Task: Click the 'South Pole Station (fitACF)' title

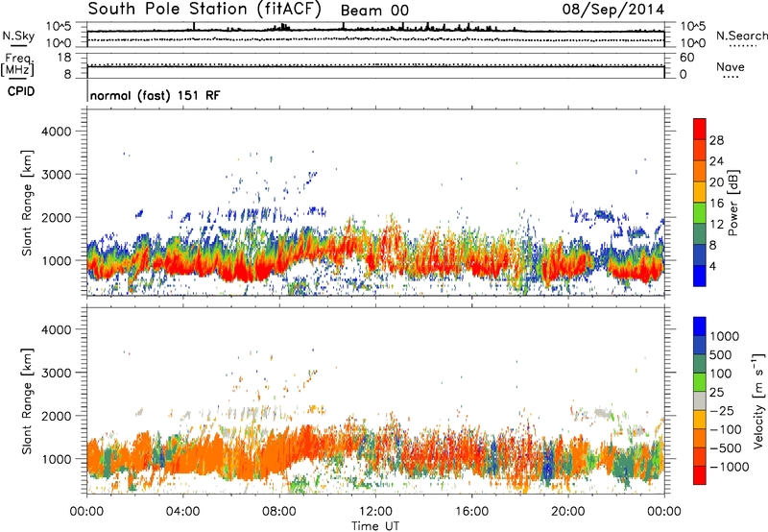Action: [204, 10]
